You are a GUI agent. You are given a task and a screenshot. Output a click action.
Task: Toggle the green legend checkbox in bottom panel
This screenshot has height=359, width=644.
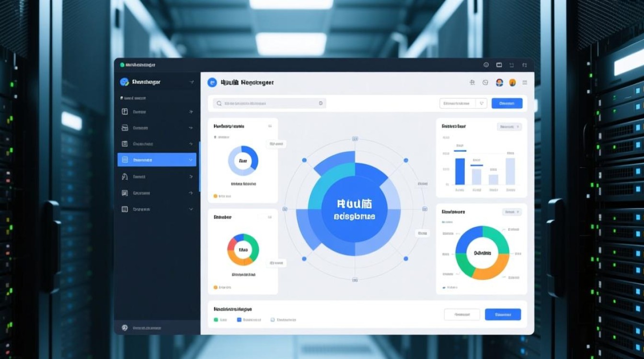tap(216, 319)
